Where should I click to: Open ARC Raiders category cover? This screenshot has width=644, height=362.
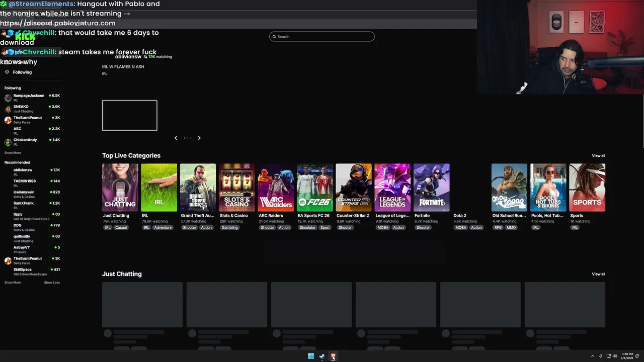pos(276,188)
